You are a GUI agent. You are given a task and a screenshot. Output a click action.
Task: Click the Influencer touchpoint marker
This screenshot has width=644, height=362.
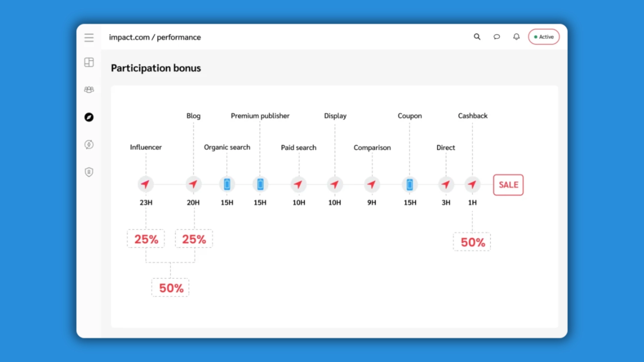pyautogui.click(x=146, y=184)
